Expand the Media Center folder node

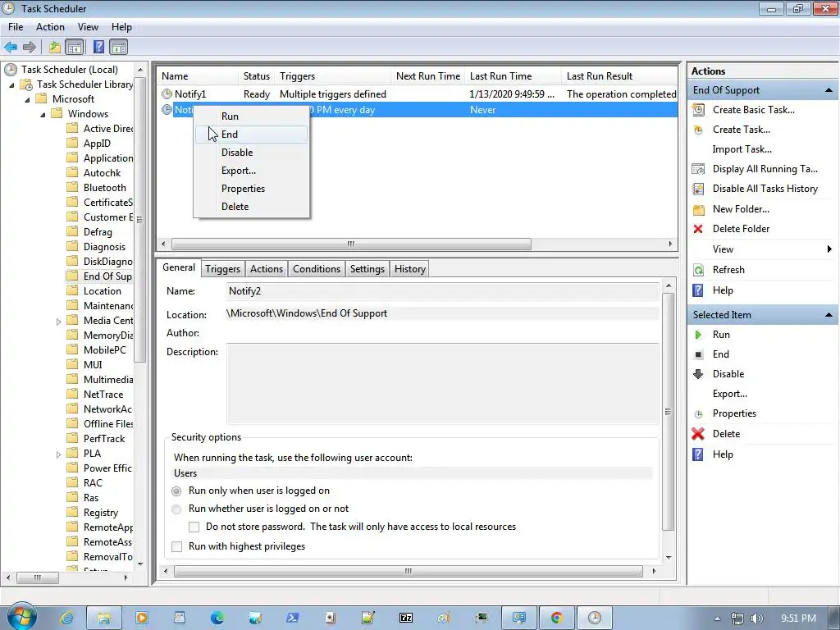click(59, 322)
